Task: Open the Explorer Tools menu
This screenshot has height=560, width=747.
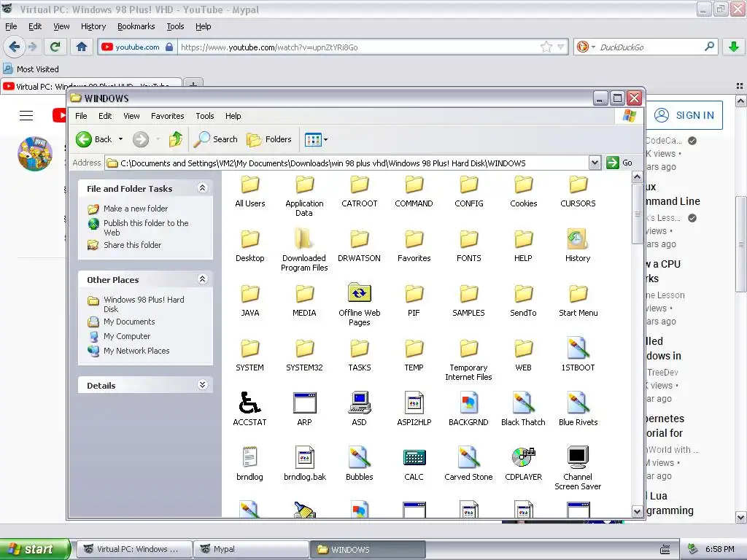Action: click(x=205, y=116)
